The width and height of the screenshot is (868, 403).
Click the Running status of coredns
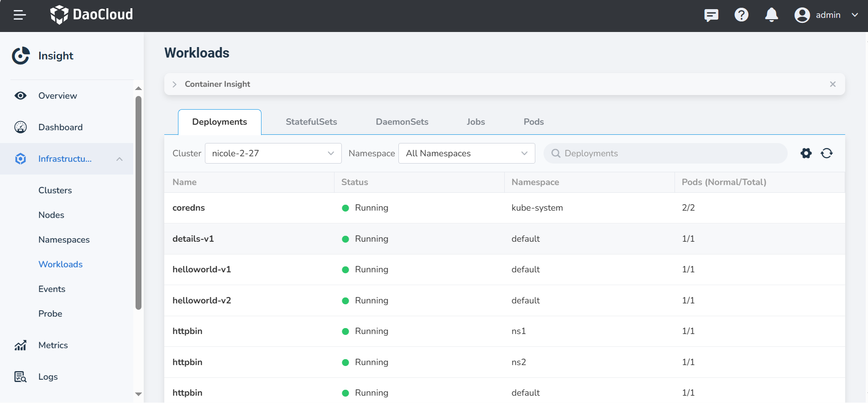[x=365, y=208]
